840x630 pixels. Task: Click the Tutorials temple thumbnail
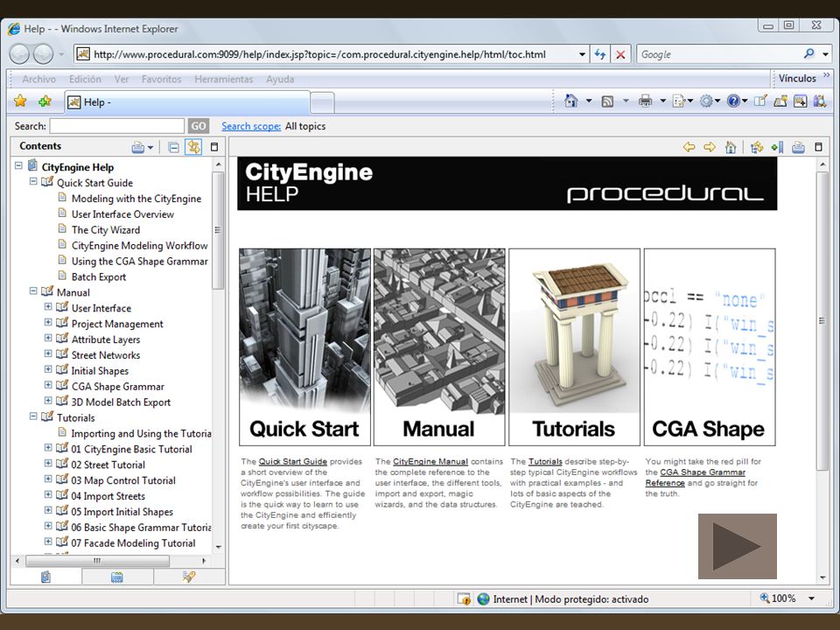[574, 347]
